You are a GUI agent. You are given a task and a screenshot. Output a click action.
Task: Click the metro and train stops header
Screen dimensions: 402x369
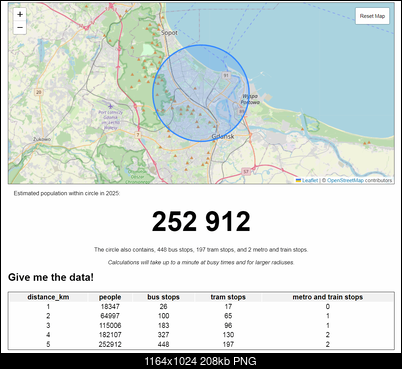coord(328,297)
